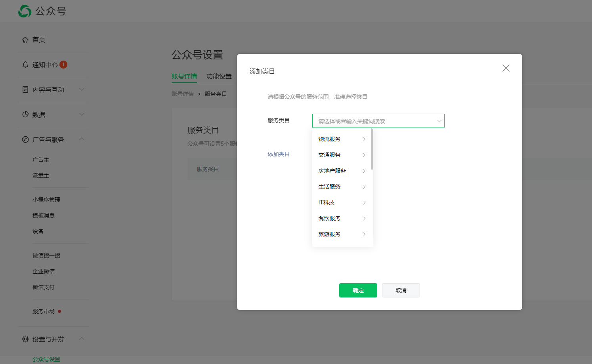Open 设备 in the sidebar
Image resolution: width=592 pixels, height=364 pixels.
tap(38, 231)
